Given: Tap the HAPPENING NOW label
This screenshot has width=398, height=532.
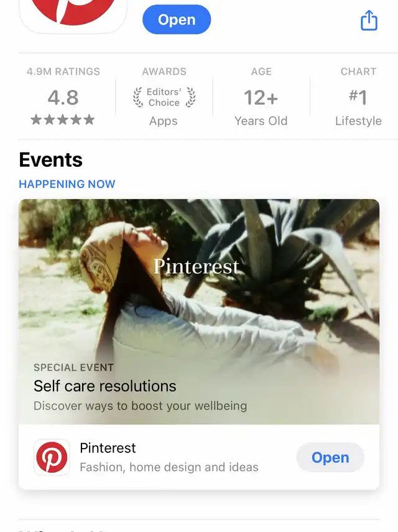Looking at the screenshot, I should click(x=67, y=184).
